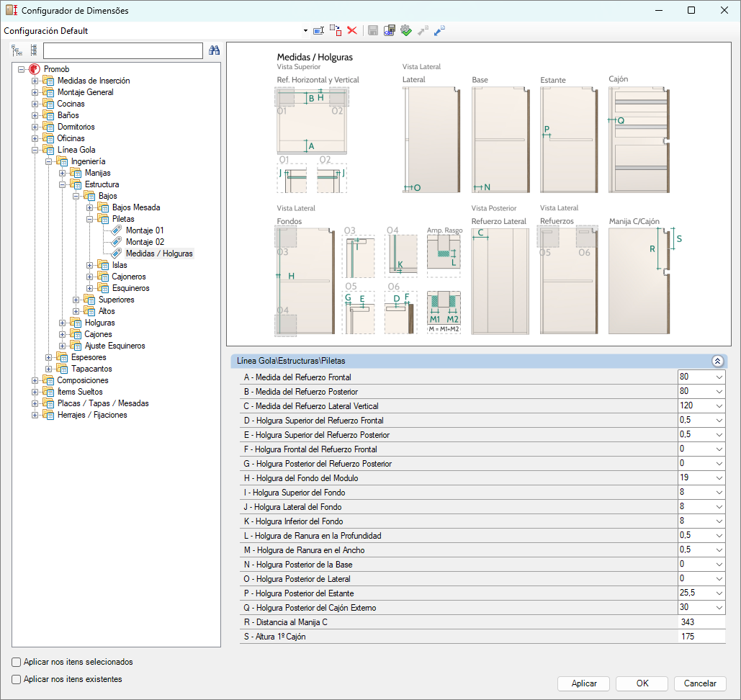Image resolution: width=741 pixels, height=700 pixels.
Task: Enable 'Aplicar nos itens selecionados' checkbox
Action: 16,662
